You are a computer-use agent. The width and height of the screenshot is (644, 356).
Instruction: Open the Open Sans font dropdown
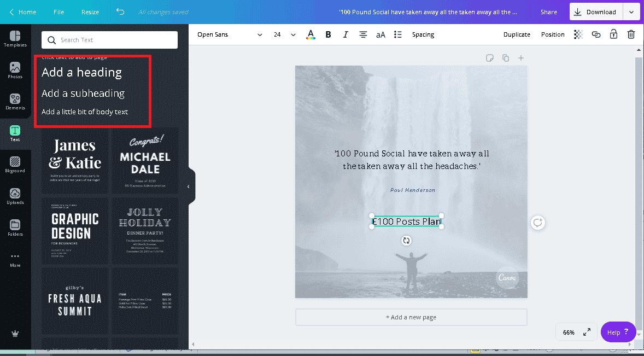(x=230, y=34)
